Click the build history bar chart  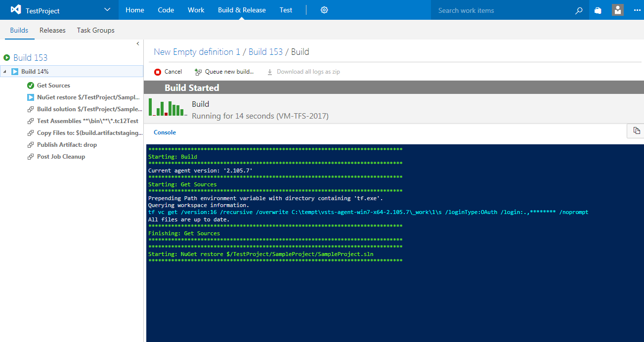pos(168,108)
